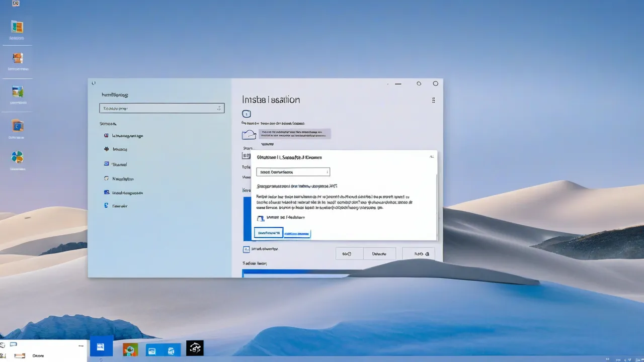The image size is (644, 362).
Task: Click the outlined primary button in the dialog
Action: click(268, 233)
